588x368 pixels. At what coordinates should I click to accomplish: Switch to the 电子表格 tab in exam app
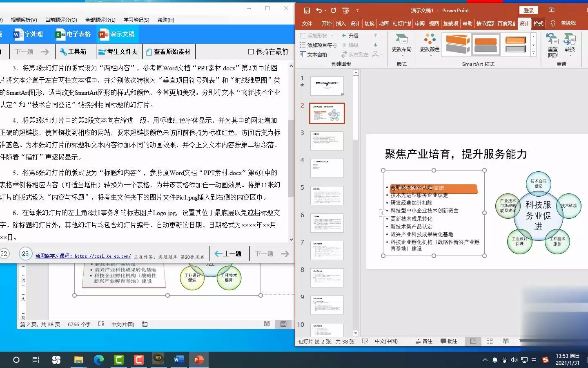coord(73,34)
